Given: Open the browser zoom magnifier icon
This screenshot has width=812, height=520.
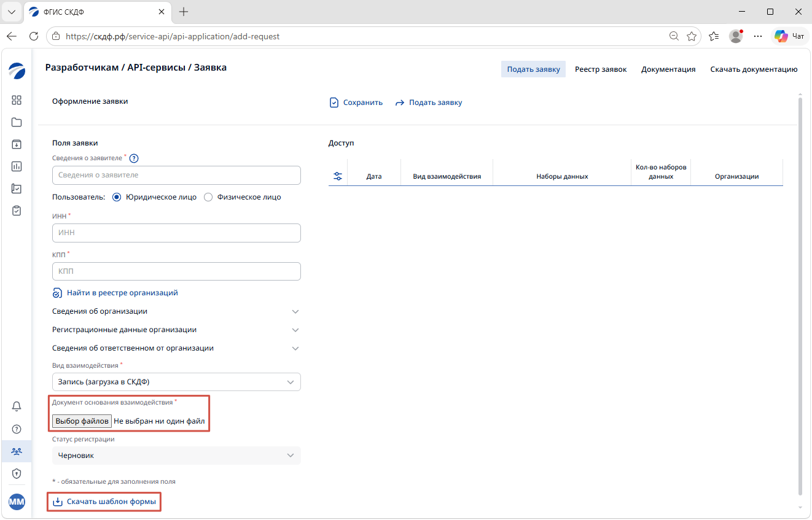Looking at the screenshot, I should [x=674, y=36].
